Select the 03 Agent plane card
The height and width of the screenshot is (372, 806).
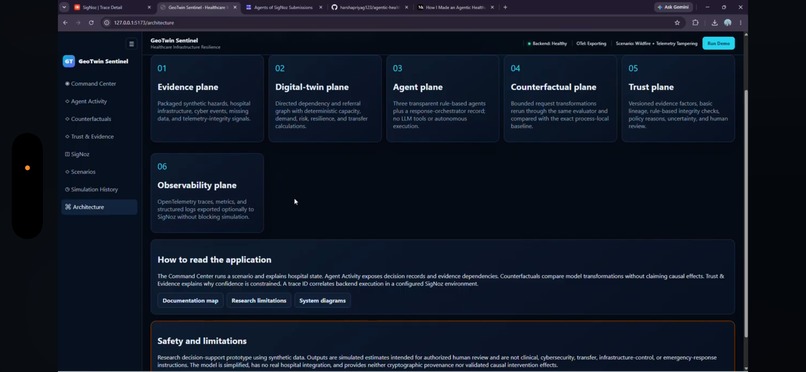(443, 99)
